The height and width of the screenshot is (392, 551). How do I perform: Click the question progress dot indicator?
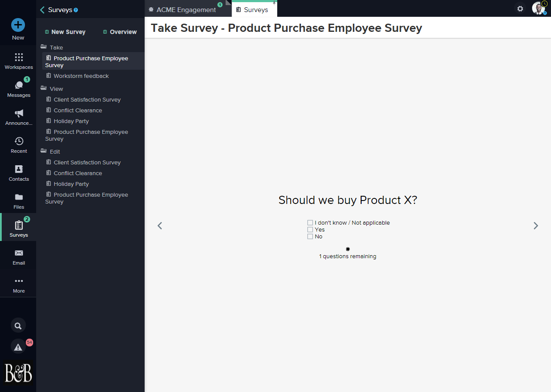(348, 249)
